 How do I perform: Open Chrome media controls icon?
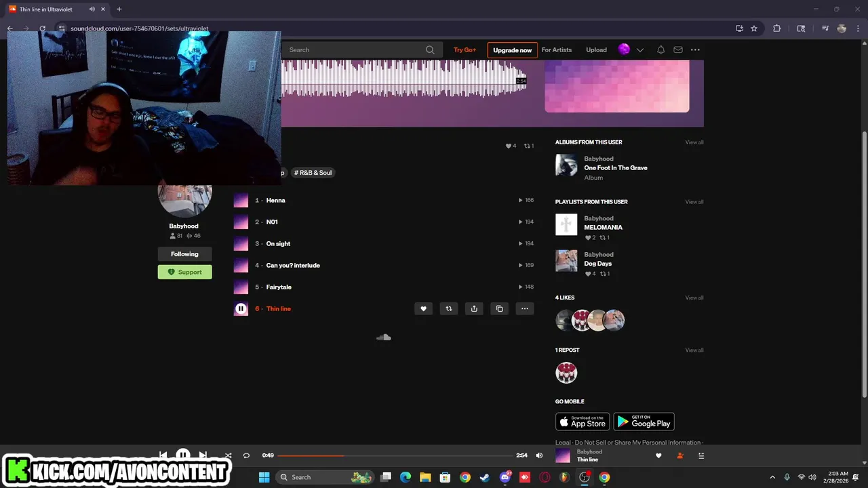825,28
